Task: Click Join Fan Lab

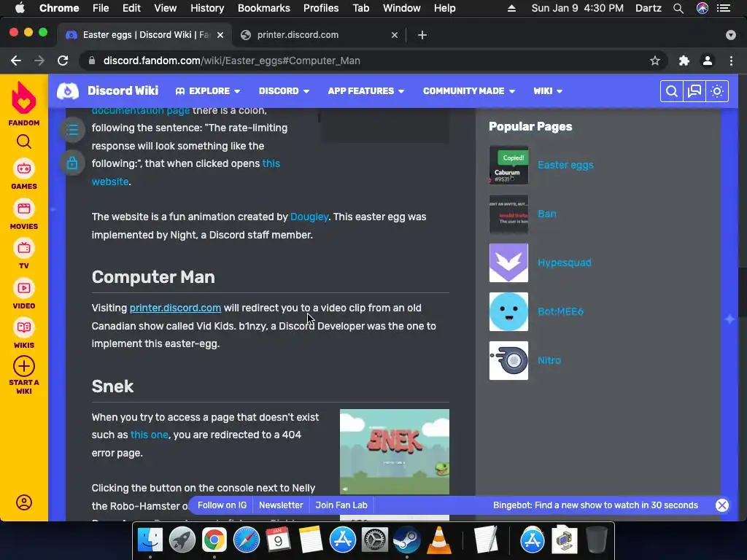Action: (x=341, y=505)
